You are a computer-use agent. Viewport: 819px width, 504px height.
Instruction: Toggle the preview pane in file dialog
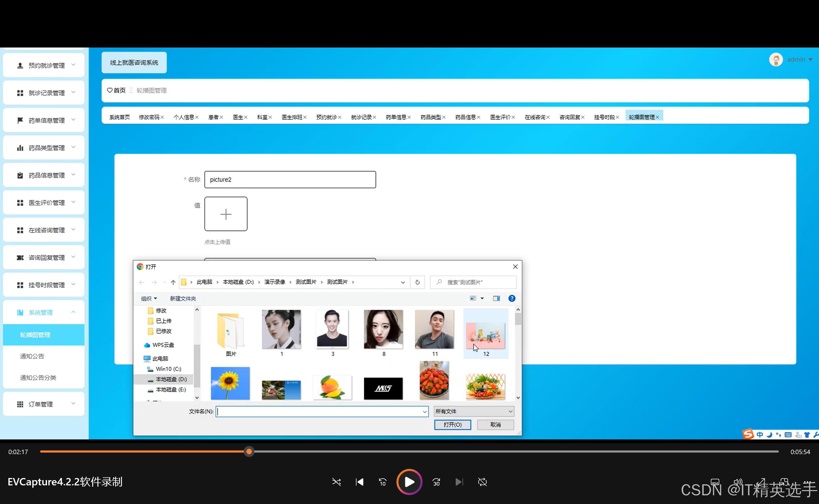[496, 298]
